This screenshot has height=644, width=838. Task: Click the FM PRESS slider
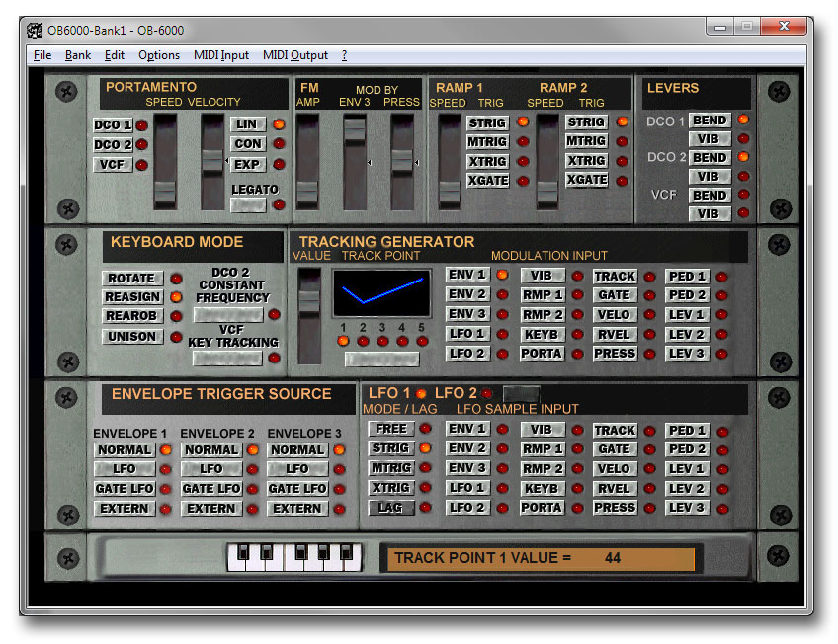tap(402, 162)
